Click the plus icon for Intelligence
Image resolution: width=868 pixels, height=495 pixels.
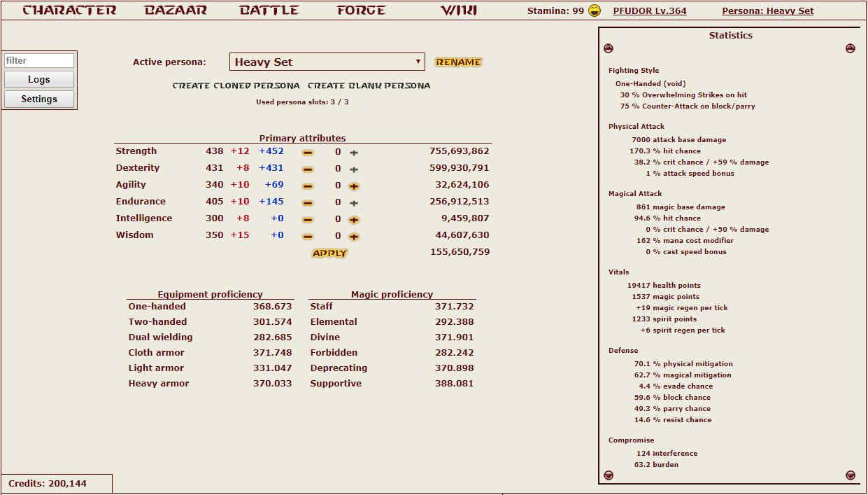click(x=354, y=220)
